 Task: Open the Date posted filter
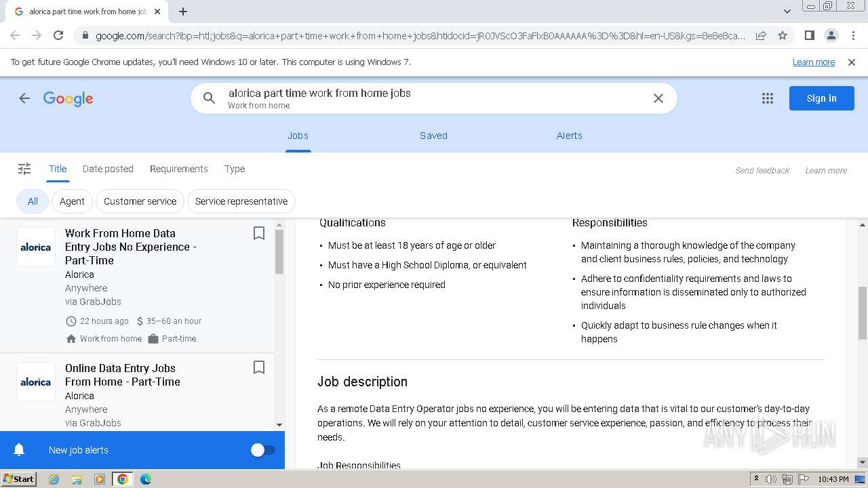coord(108,169)
